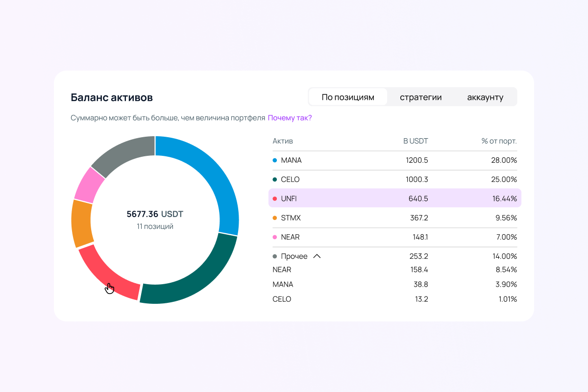Collapse the Прочее group chevron
Image resolution: width=588 pixels, height=392 pixels.
tap(317, 256)
